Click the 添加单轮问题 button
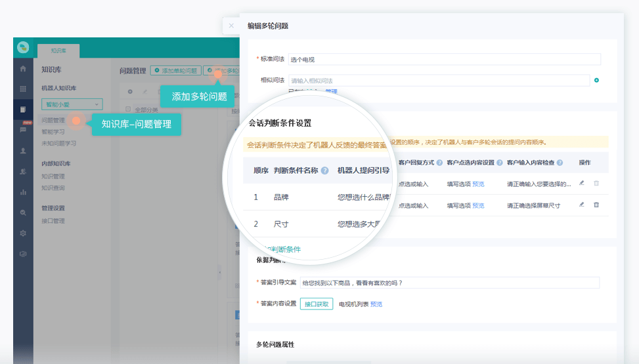 tap(175, 70)
